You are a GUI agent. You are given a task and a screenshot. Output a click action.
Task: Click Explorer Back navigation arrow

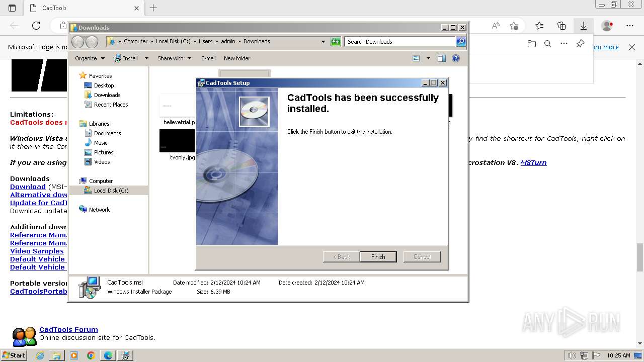coord(78,42)
